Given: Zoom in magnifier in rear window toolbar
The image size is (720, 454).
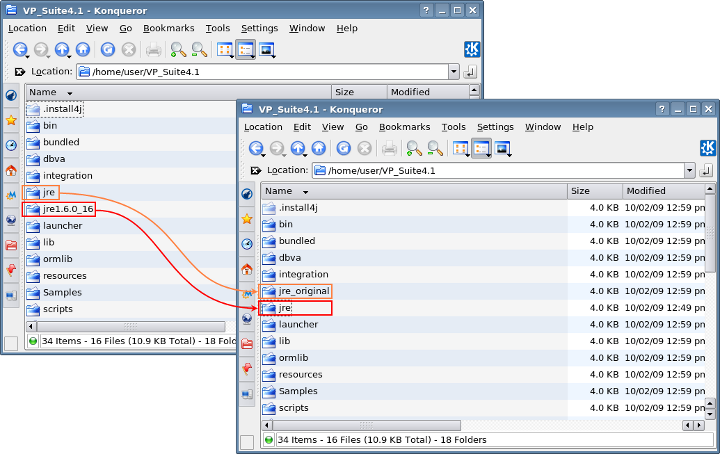Looking at the screenshot, I should [178, 50].
